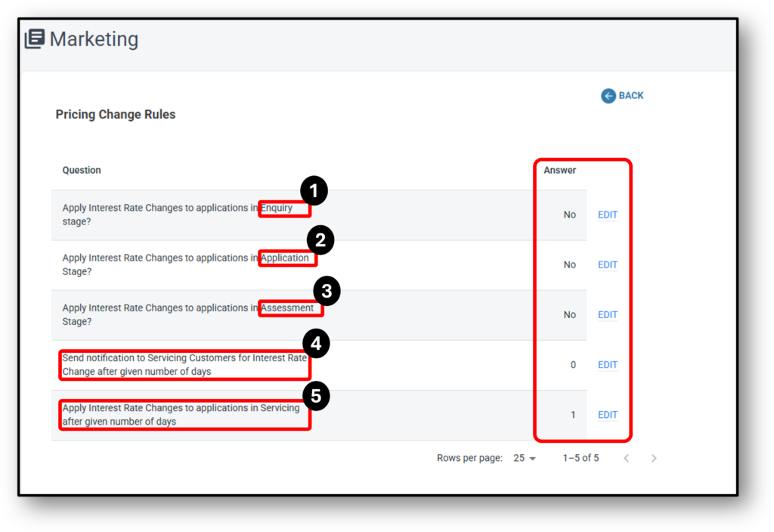774x532 pixels.
Task: Click the Answer column header
Action: (560, 170)
